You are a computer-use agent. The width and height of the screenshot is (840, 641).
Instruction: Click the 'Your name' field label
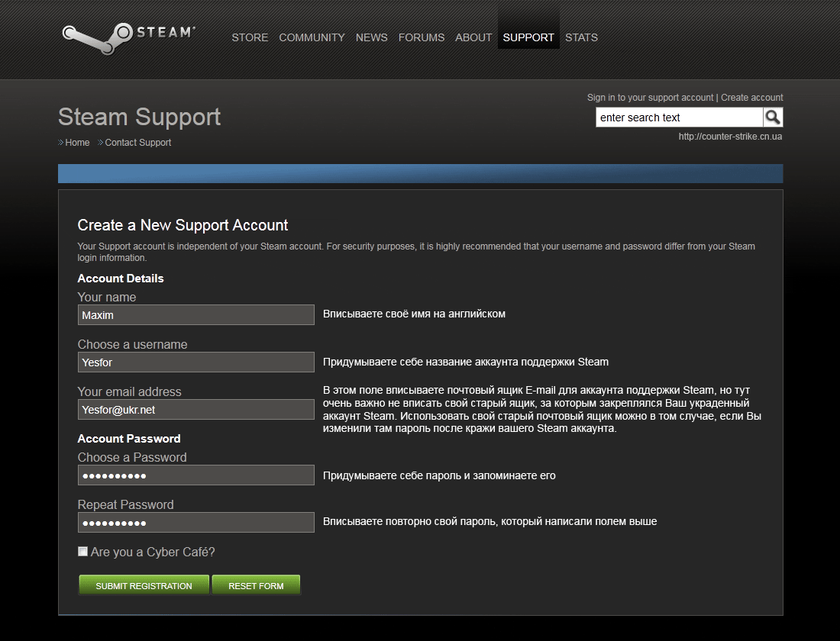coord(107,297)
